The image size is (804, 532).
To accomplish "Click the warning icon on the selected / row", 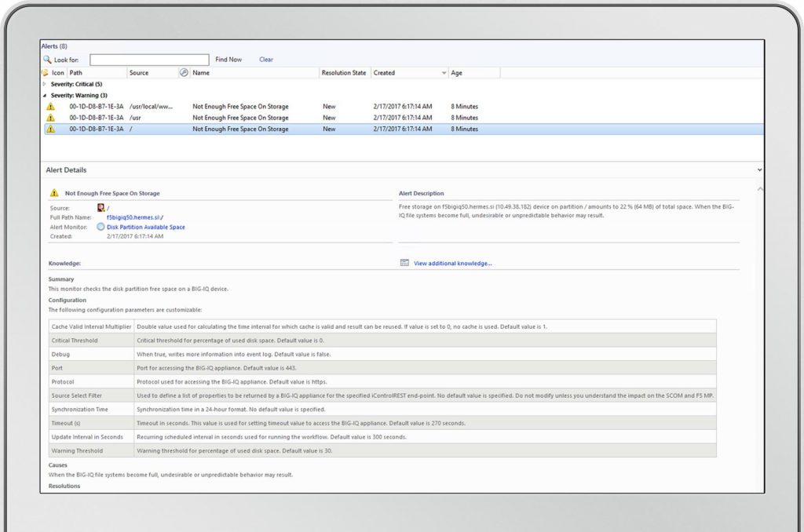I will point(50,129).
